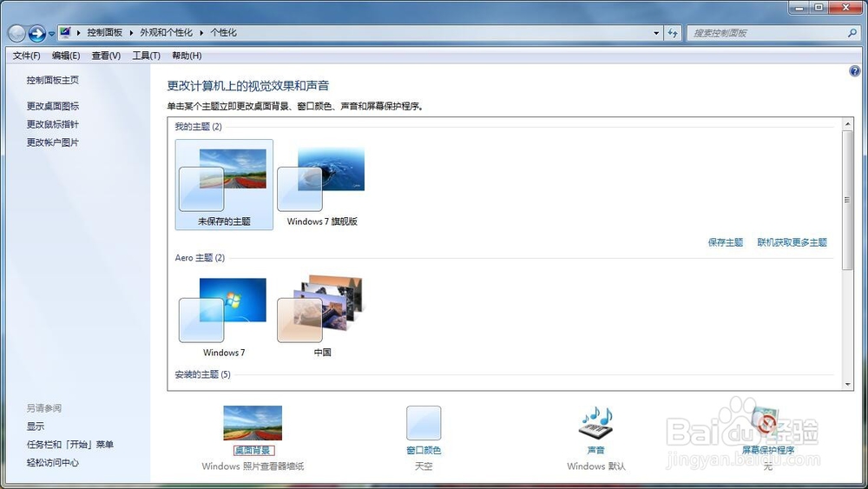Maximize the Personalization window

[x=819, y=7]
